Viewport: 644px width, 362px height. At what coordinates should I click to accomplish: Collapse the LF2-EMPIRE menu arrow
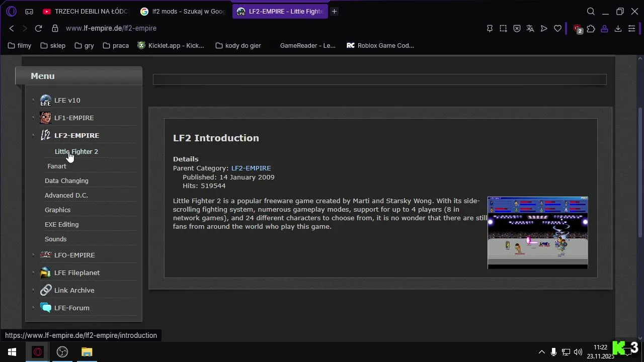pos(33,135)
